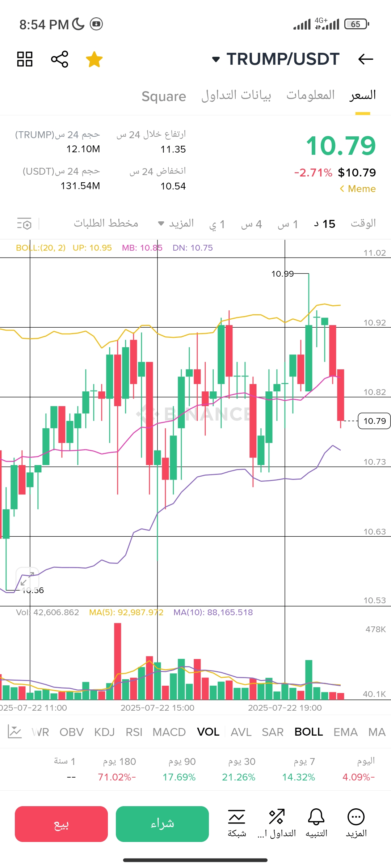The width and height of the screenshot is (391, 868).
Task: Open the التنبيه alert bell
Action: click(316, 824)
